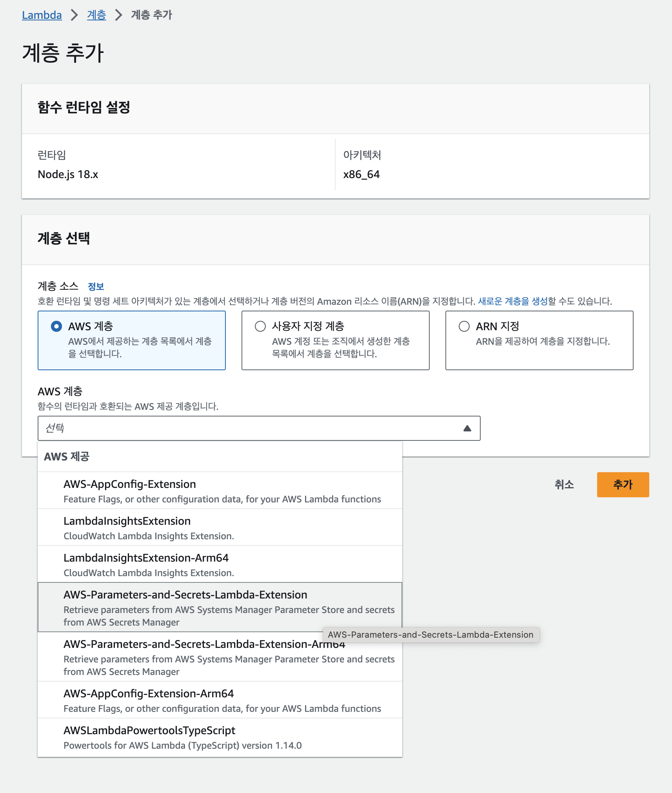The width and height of the screenshot is (672, 793).
Task: Navigate to Lambda via breadcrumb
Action: coord(42,15)
